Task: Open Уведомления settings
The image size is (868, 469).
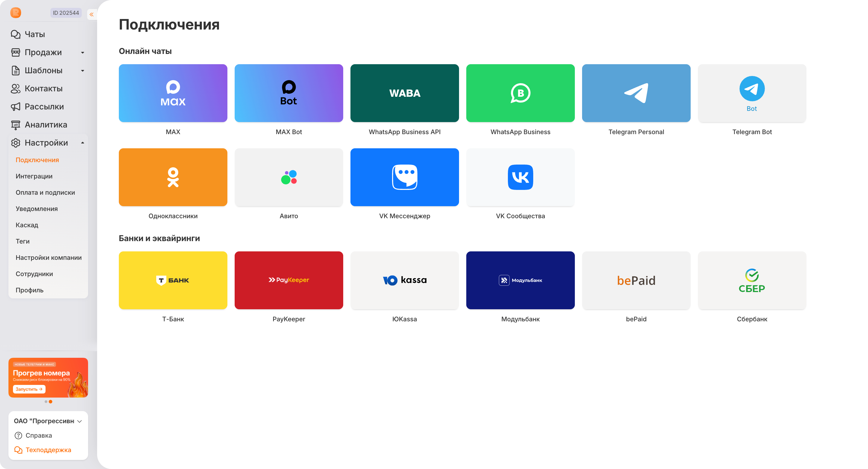Action: [x=36, y=209]
